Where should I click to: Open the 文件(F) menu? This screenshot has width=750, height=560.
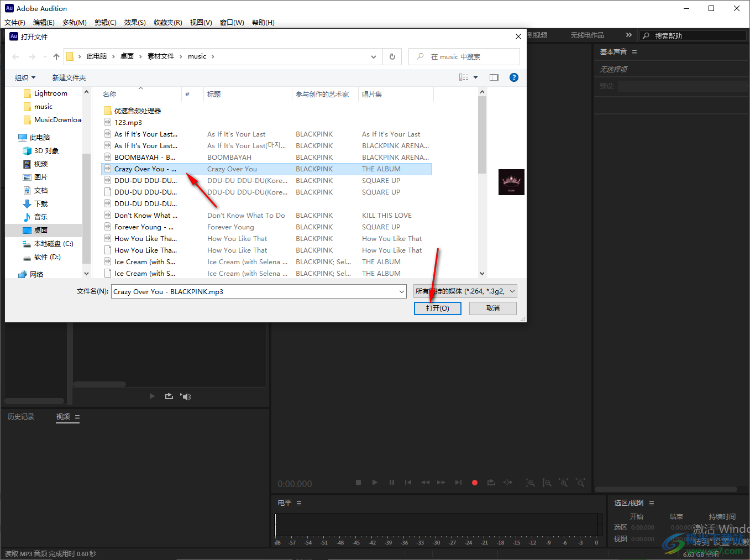(x=15, y=23)
